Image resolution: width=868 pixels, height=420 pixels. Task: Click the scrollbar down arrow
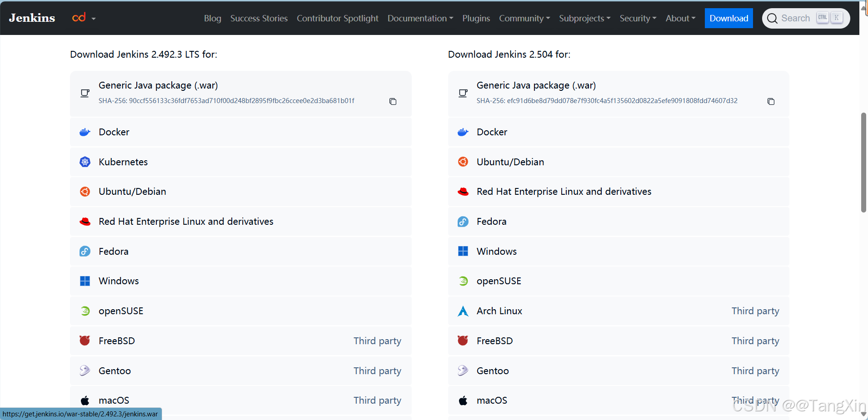pos(863,414)
